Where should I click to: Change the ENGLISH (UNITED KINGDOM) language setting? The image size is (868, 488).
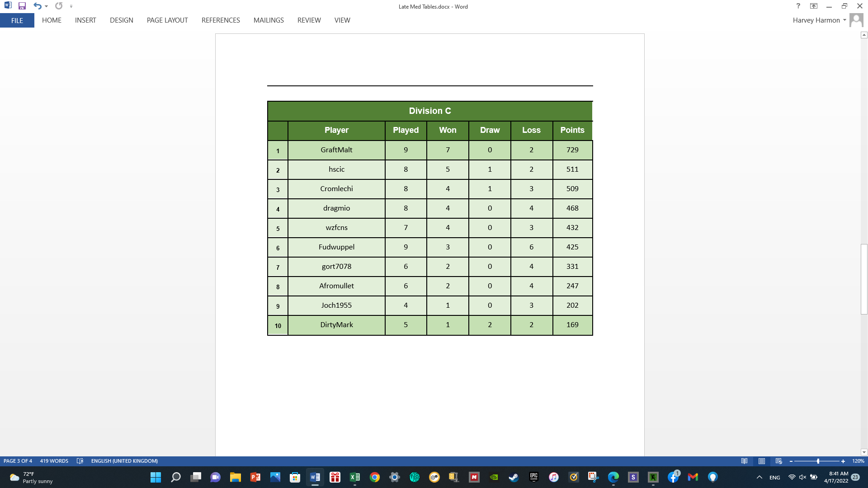[x=125, y=461]
